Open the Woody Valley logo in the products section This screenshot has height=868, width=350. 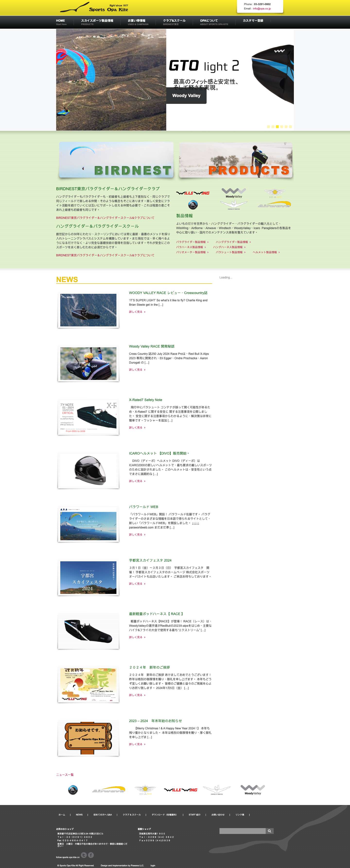pyautogui.click(x=234, y=193)
